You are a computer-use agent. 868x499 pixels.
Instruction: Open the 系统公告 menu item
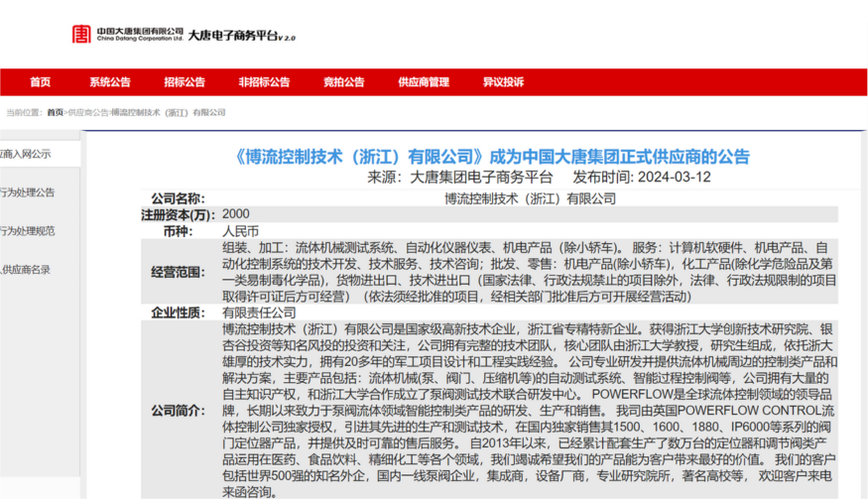(x=109, y=82)
